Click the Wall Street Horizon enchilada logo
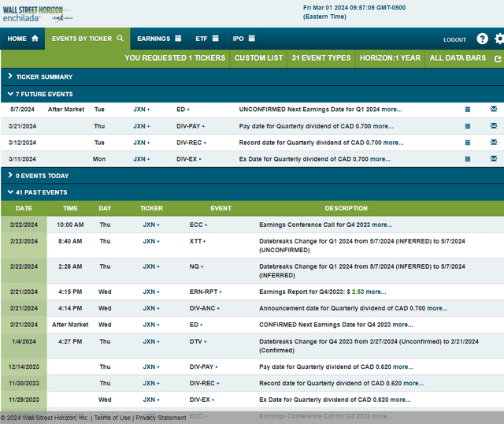Screen dimensions: 504x424 38,14
